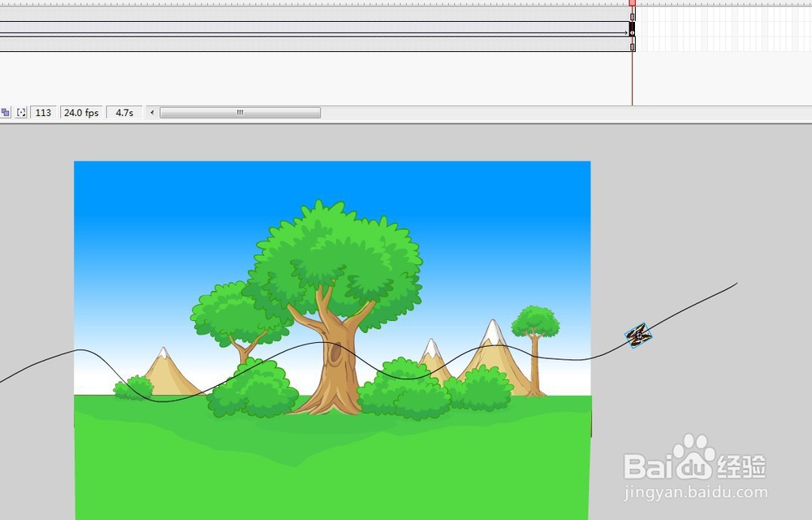812x520 pixels.
Task: Click the timeline horizontal scrollbar thumb
Action: [240, 112]
